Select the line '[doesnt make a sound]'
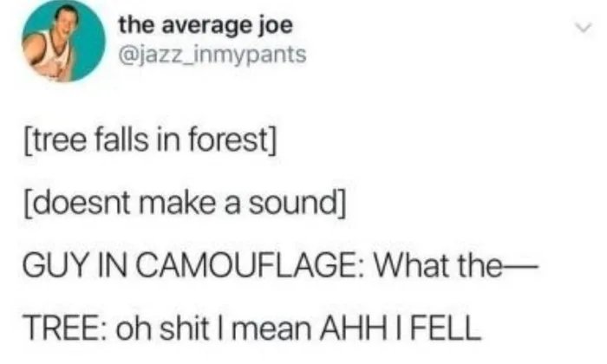The height and width of the screenshot is (364, 607). click(x=184, y=204)
